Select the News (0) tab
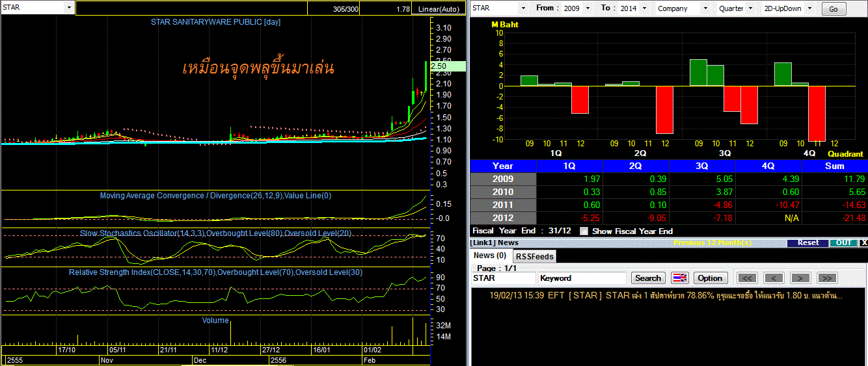Viewport: 868px width, 366px height. tap(491, 255)
